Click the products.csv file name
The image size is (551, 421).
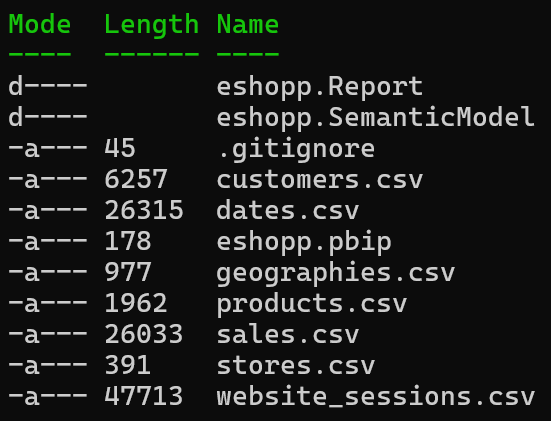tap(312, 304)
